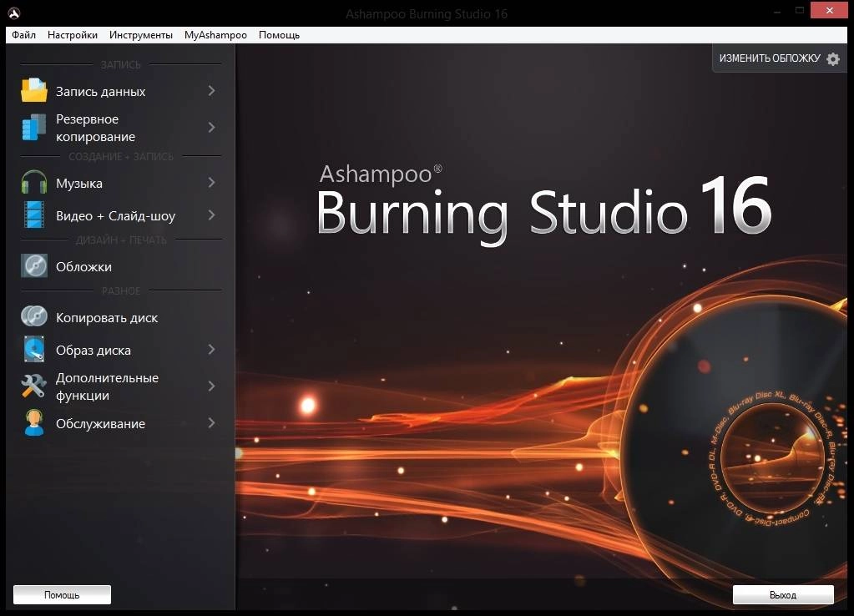Expand the Запись данных submenu arrow
Image resolution: width=854 pixels, height=616 pixels.
tap(211, 90)
